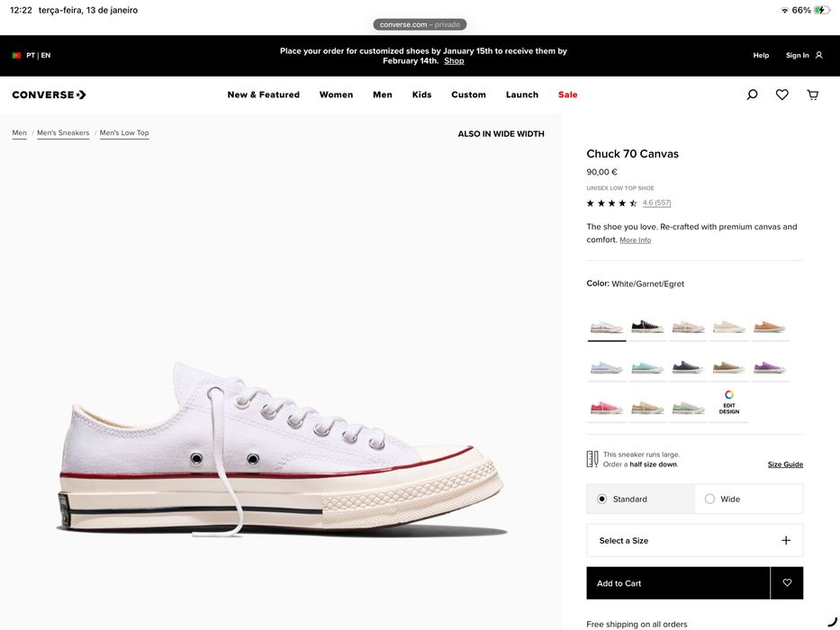The height and width of the screenshot is (630, 840).
Task: Open the Help link
Action: point(761,55)
